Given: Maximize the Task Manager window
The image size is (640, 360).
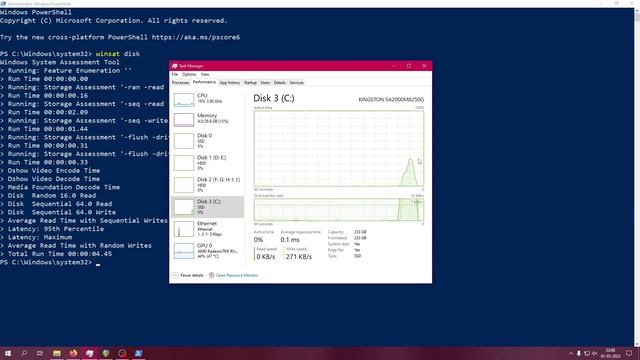Looking at the screenshot, I should tap(409, 66).
